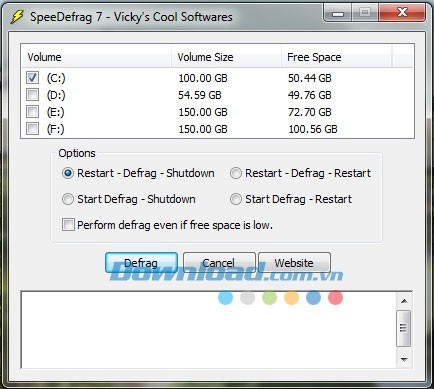The image size is (434, 389).
Task: Click the SpeeDefrag lightning bolt title icon
Action: [17, 17]
